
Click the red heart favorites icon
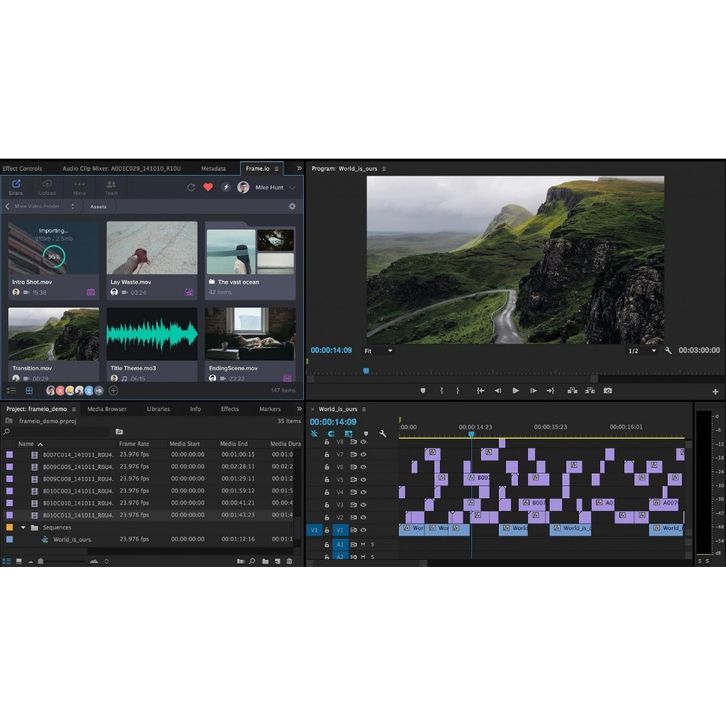[208, 187]
